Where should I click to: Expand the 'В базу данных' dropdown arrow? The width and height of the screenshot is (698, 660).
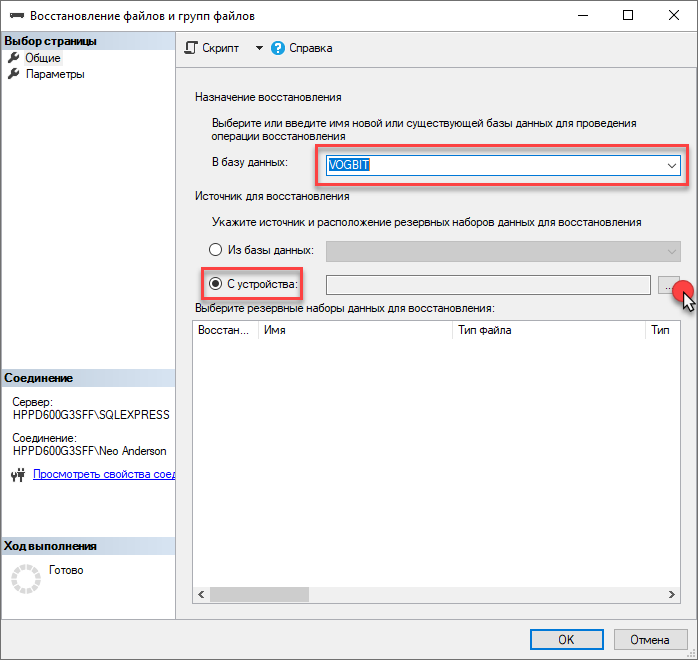(672, 166)
